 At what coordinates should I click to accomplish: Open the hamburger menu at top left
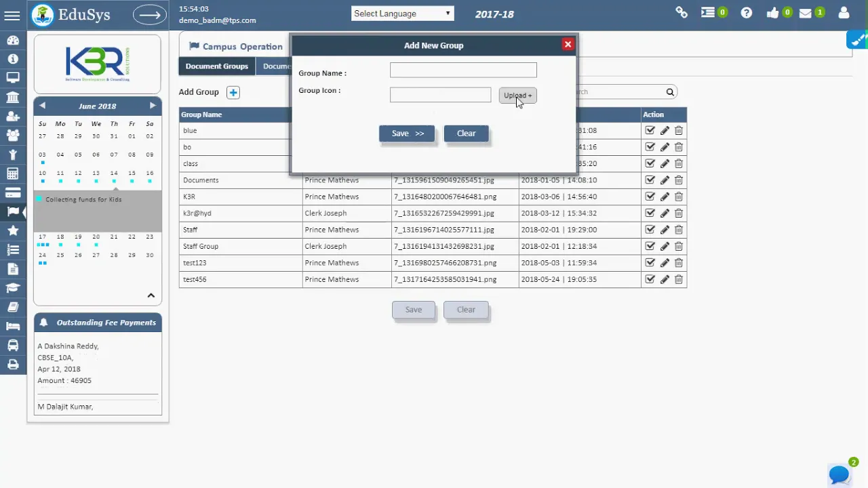12,14
